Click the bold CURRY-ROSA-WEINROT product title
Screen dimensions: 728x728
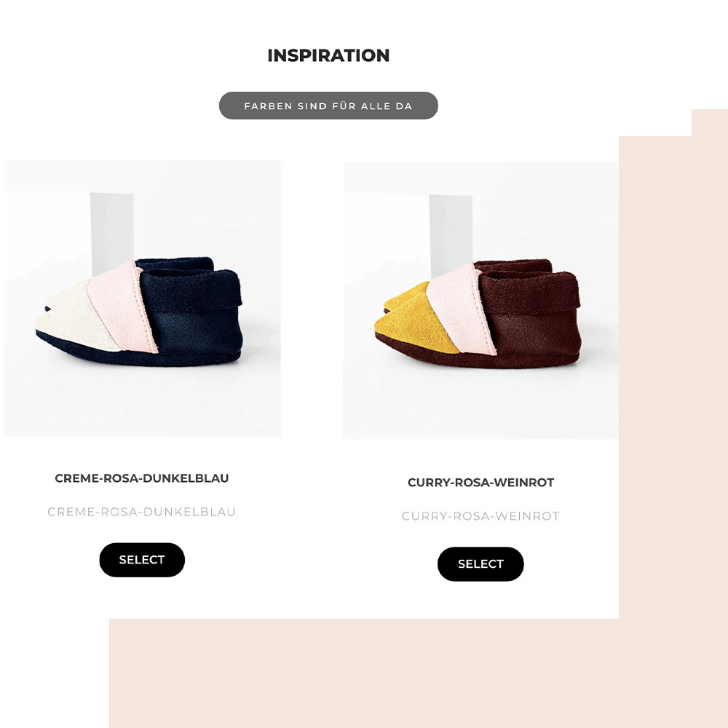(x=480, y=483)
